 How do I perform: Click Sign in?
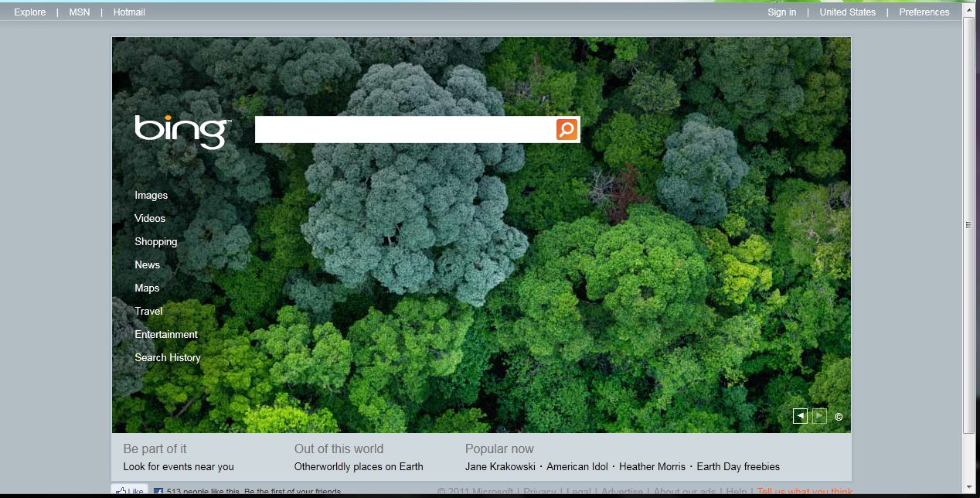pos(782,12)
